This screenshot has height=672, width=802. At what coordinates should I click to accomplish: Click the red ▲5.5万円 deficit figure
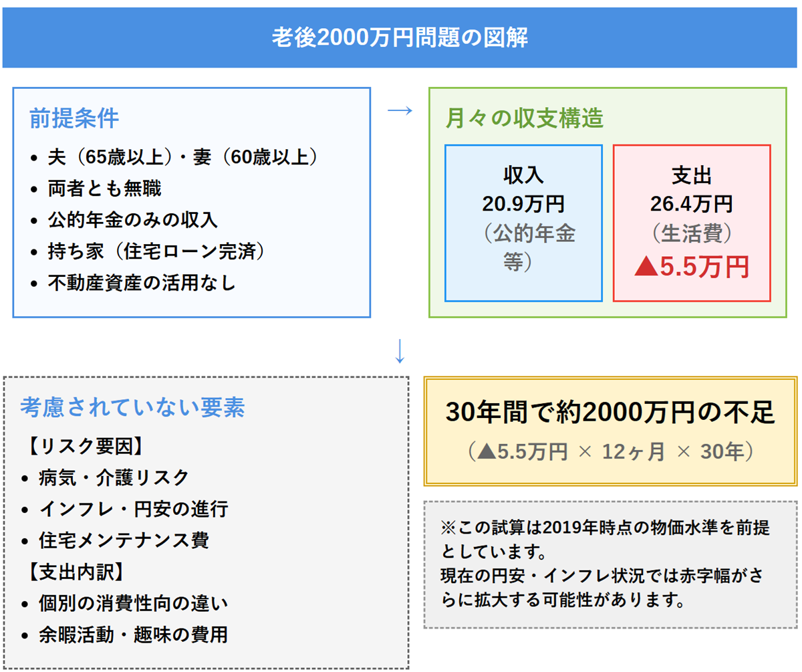point(691,267)
